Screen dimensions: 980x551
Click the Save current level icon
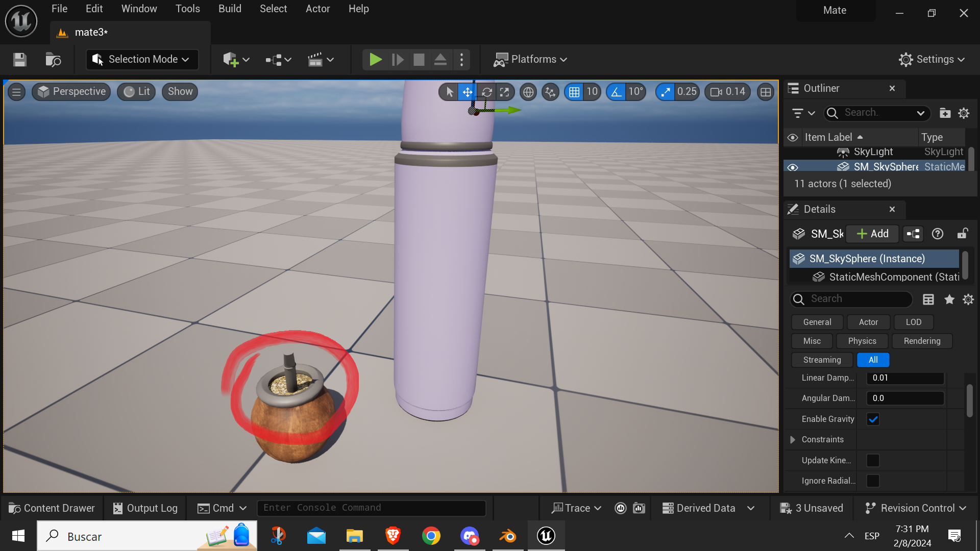20,60
